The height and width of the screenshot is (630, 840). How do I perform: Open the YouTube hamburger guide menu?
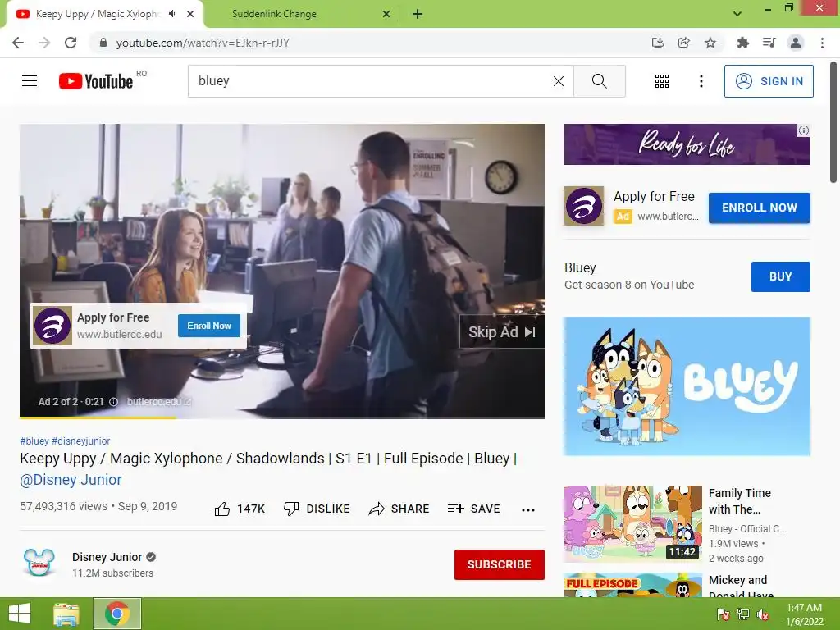click(x=30, y=81)
